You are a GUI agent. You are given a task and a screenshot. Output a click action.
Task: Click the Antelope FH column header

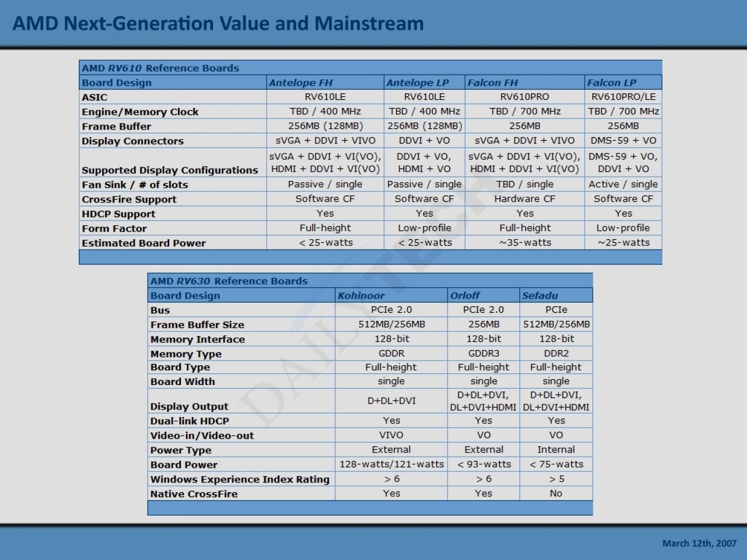click(325, 82)
